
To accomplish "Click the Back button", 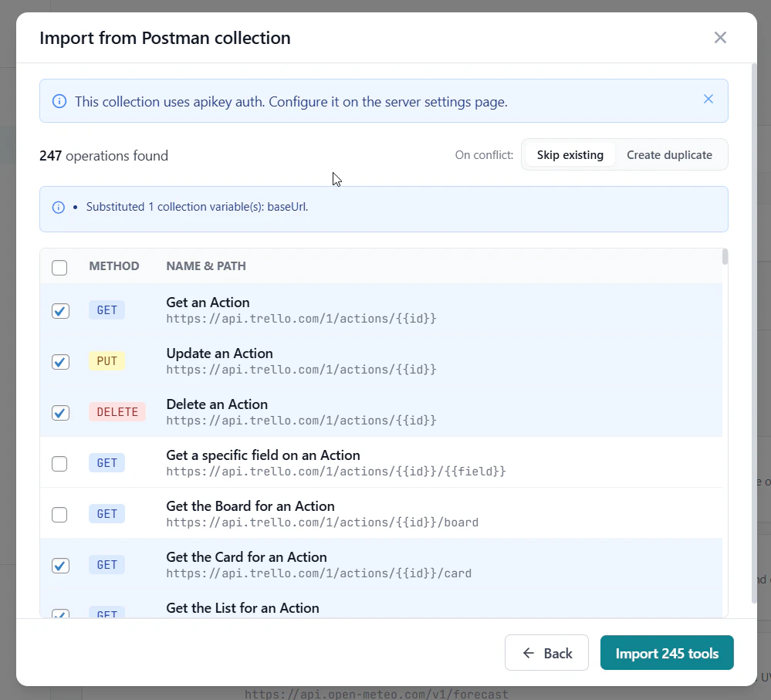I will click(x=546, y=653).
